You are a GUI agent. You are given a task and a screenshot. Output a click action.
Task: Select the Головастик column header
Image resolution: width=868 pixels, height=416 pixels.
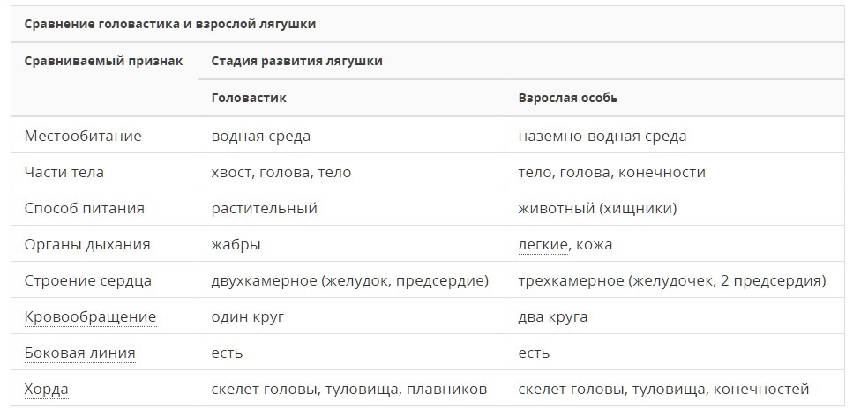249,98
